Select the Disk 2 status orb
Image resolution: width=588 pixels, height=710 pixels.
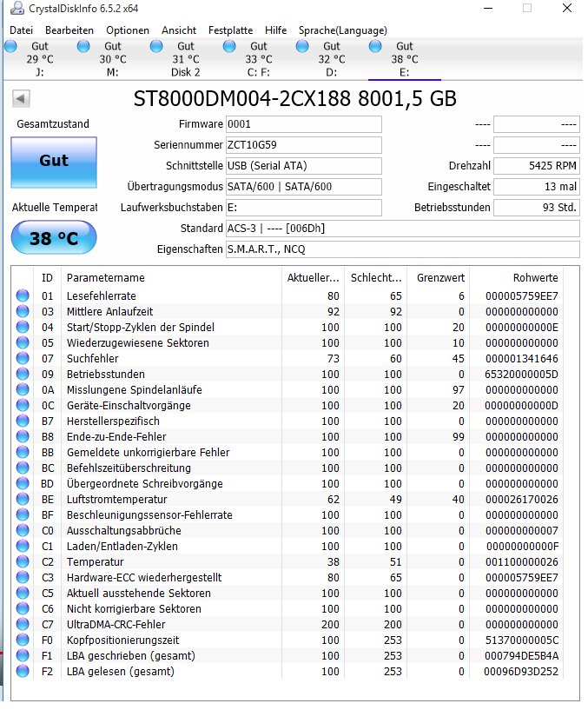point(156,46)
